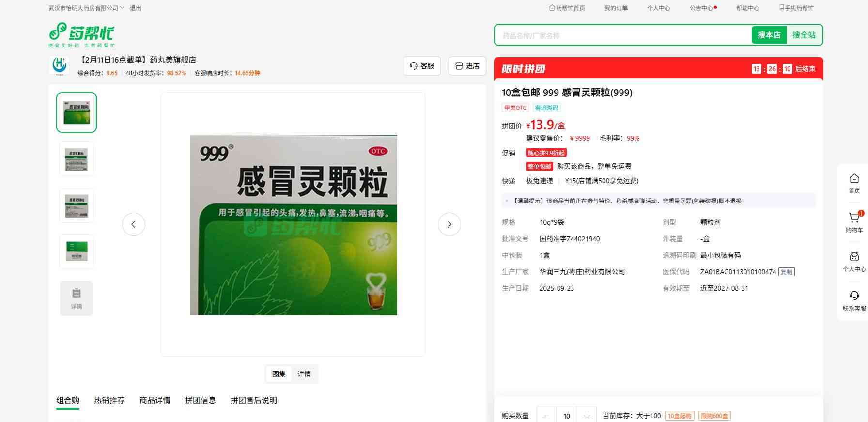868x422 pixels.
Task: Increase purchase quantity with plus button
Action: pyautogui.click(x=587, y=416)
